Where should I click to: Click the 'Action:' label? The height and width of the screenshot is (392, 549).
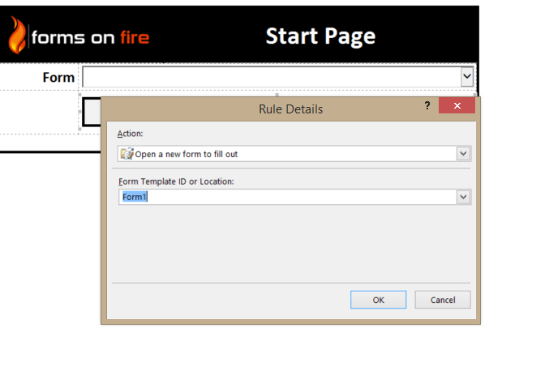[130, 134]
